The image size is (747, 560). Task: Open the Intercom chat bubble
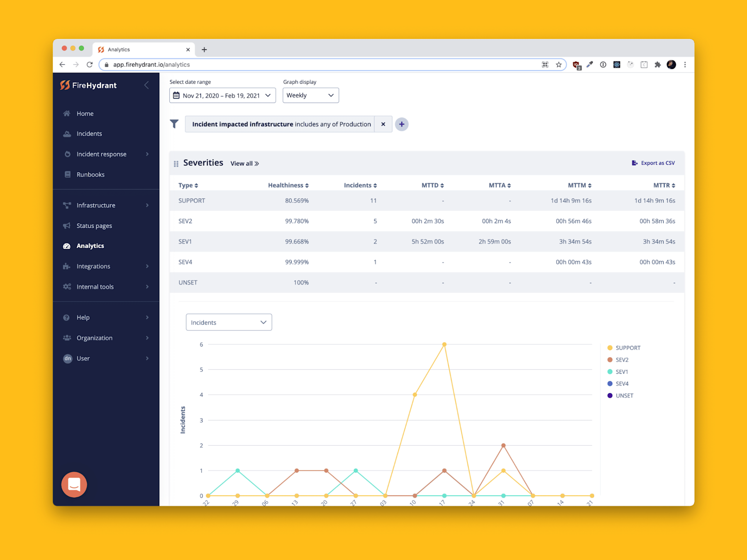pyautogui.click(x=74, y=484)
